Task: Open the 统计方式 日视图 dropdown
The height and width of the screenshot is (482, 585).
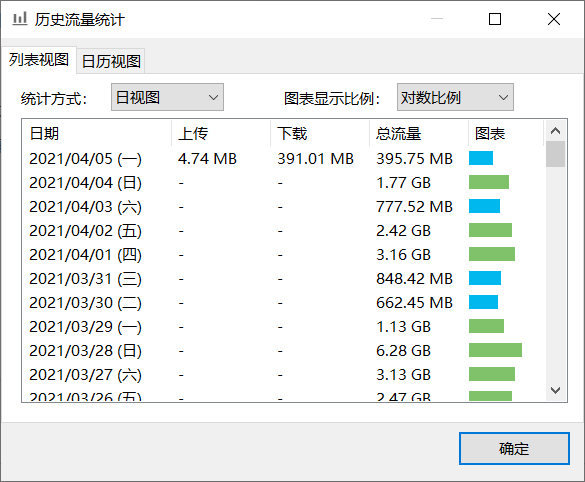Action: tap(167, 97)
